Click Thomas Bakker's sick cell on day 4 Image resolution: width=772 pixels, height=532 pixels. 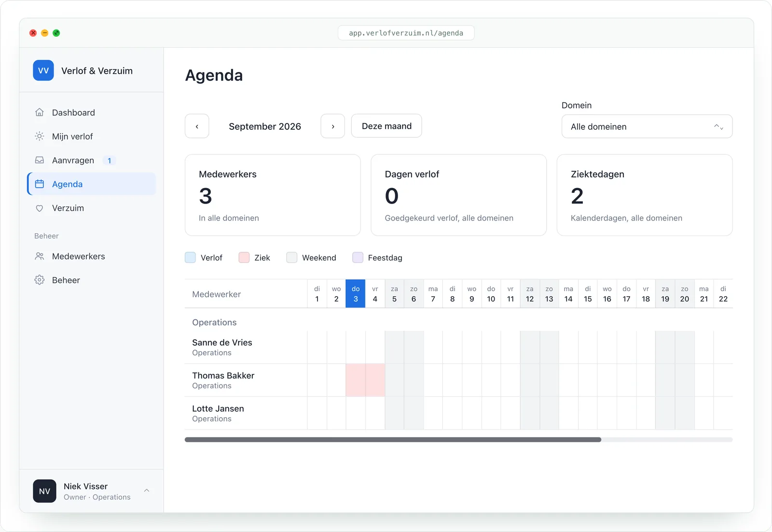pos(375,380)
